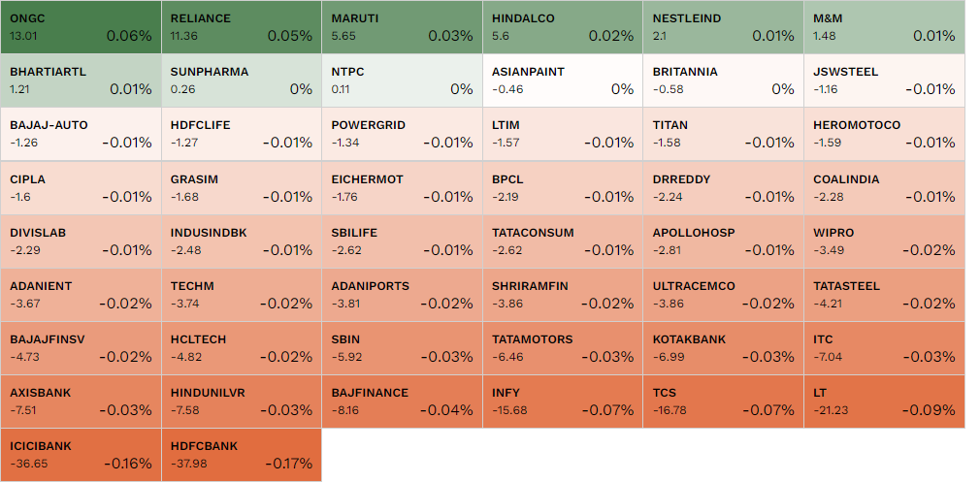
Task: Click the BHARTIARTL tile
Action: pyautogui.click(x=81, y=80)
